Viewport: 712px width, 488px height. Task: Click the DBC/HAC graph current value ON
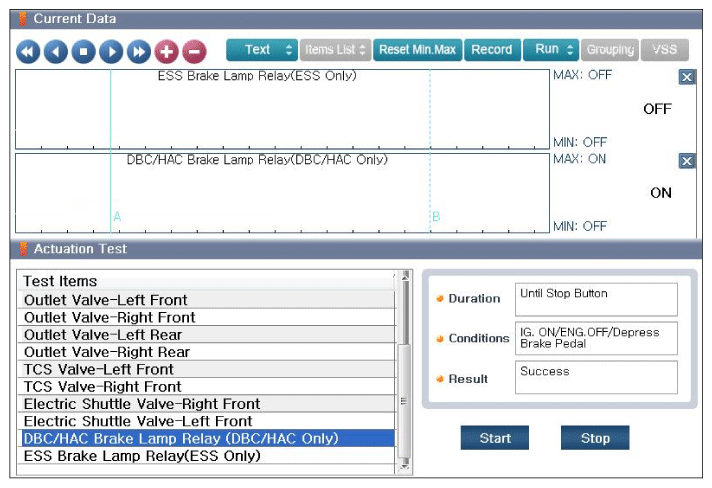tap(661, 193)
